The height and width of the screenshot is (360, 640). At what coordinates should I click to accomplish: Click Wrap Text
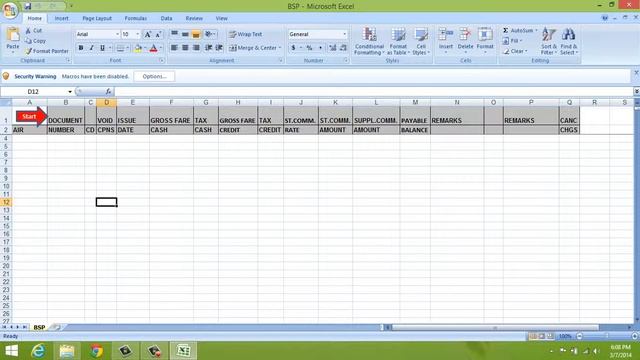[x=246, y=34]
